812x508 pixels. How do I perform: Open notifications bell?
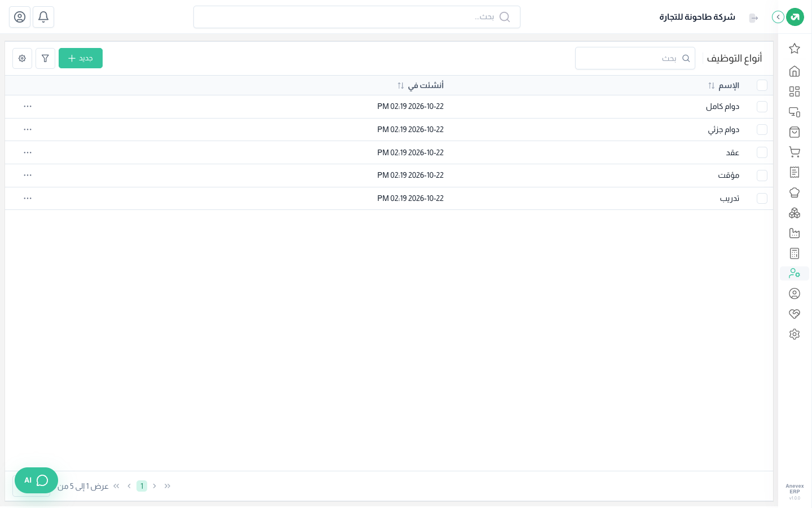click(x=43, y=17)
